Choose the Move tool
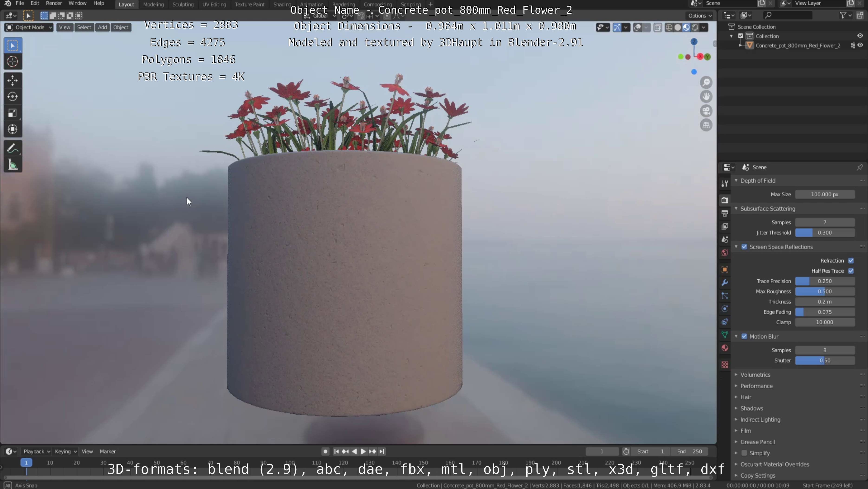The width and height of the screenshot is (868, 489). (13, 80)
